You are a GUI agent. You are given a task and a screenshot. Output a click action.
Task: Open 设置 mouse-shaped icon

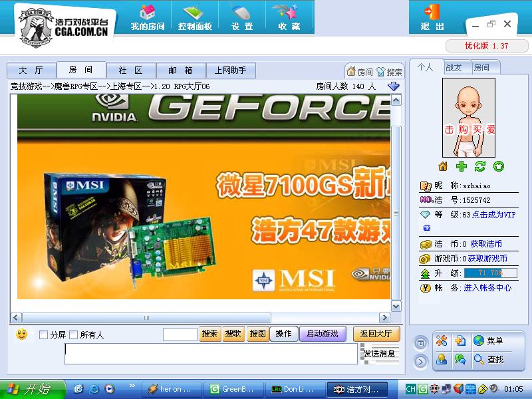pyautogui.click(x=241, y=13)
